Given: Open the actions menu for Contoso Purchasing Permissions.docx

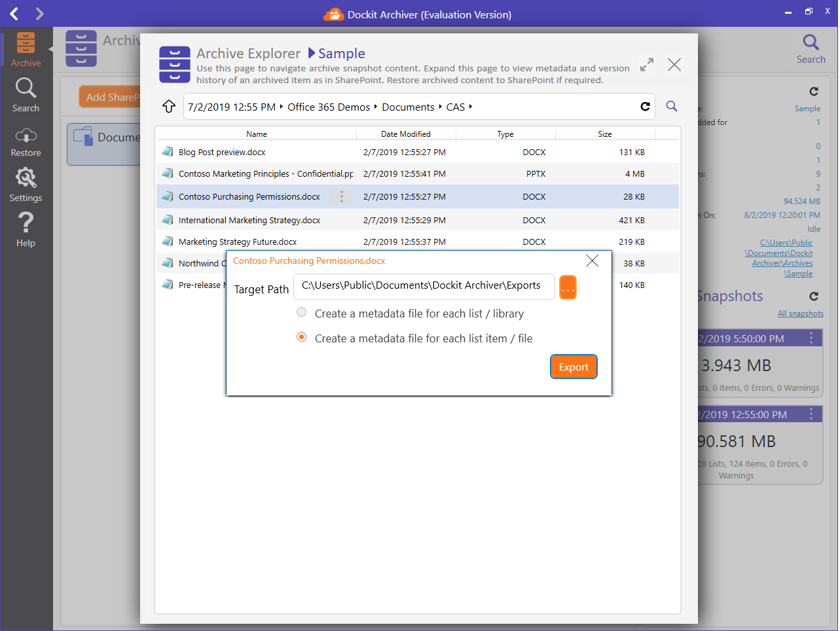Looking at the screenshot, I should point(341,196).
